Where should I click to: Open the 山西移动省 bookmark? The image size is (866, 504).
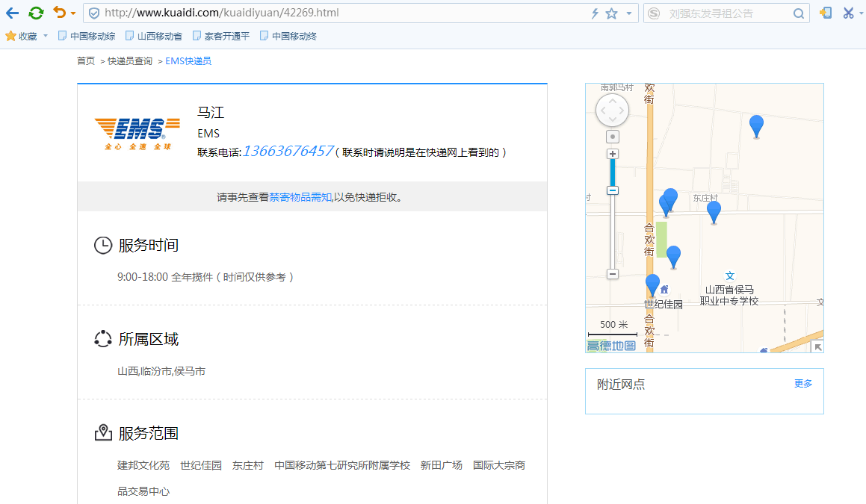(153, 36)
